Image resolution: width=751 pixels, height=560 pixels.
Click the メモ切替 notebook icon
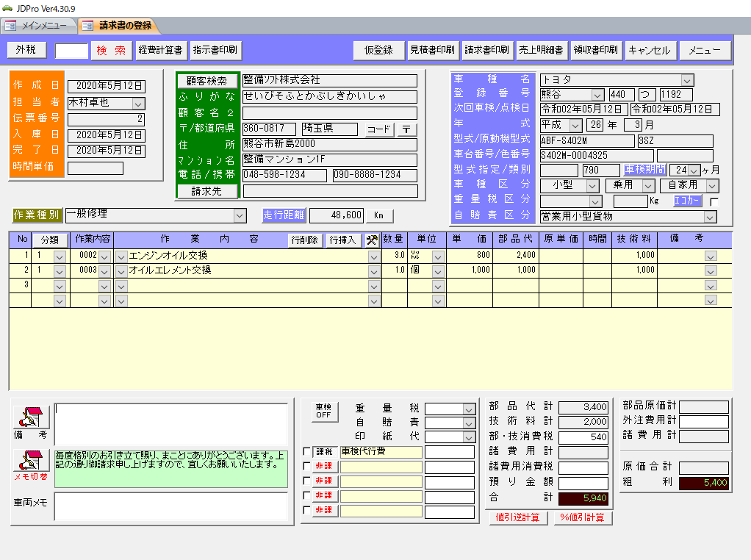click(x=31, y=460)
